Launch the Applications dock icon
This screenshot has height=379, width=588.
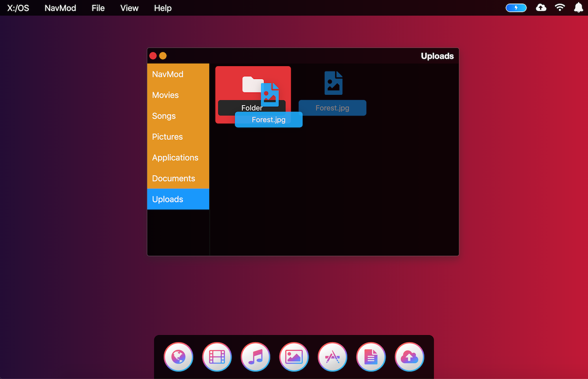[332, 357]
